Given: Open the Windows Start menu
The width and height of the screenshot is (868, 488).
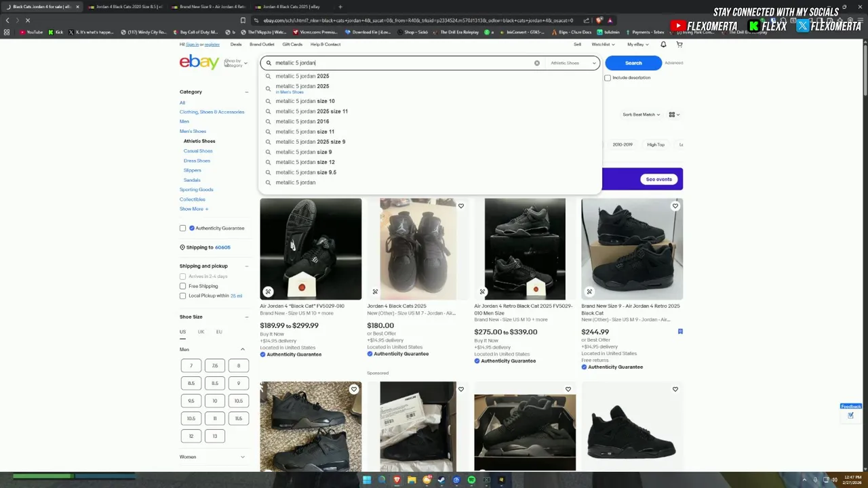Looking at the screenshot, I should pyautogui.click(x=367, y=480).
